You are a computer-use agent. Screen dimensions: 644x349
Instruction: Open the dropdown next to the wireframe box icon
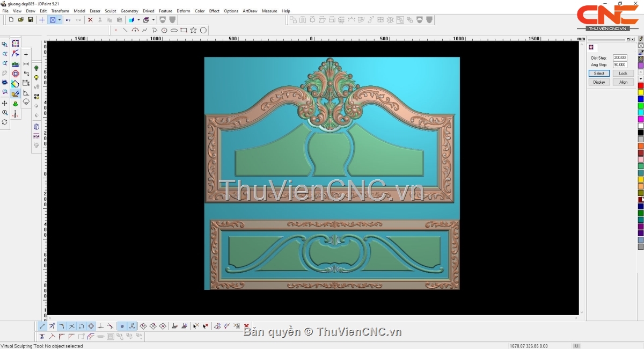pyautogui.click(x=153, y=20)
